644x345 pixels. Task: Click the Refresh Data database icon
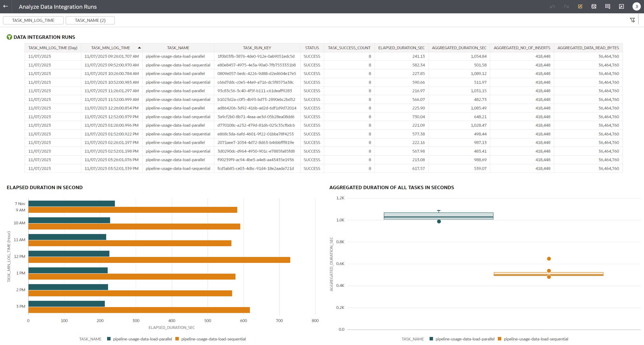tap(594, 6)
